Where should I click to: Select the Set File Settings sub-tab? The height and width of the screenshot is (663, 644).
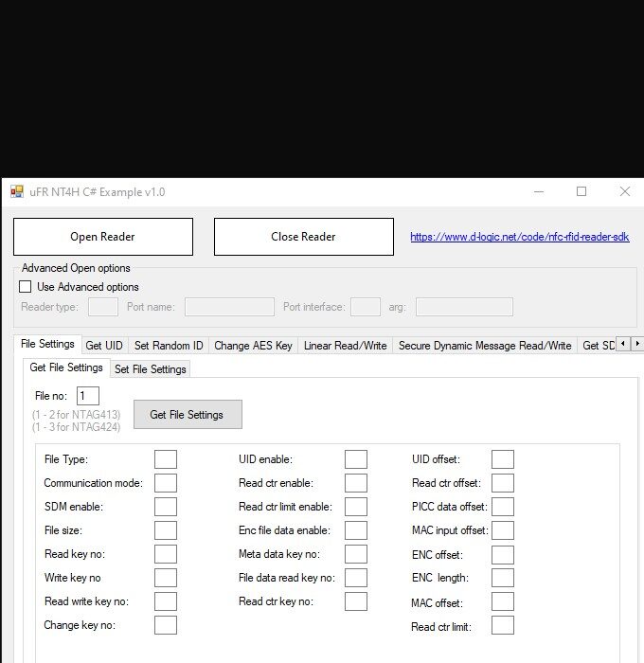point(151,369)
